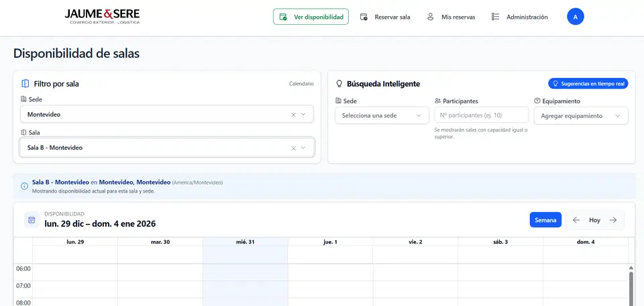Open the Ver disponibilidad tab

pos(311,17)
